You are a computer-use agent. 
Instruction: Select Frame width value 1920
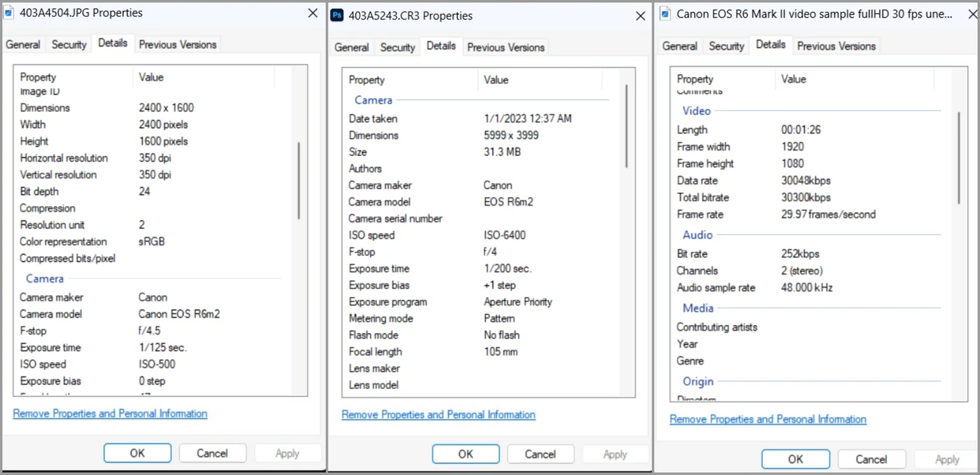[792, 147]
